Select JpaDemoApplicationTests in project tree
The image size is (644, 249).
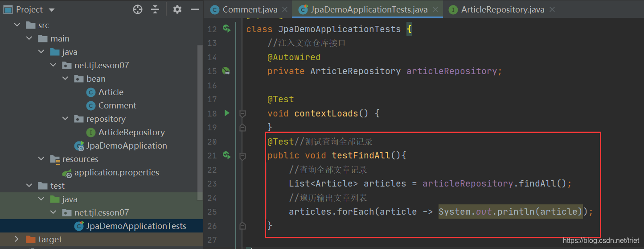click(x=136, y=226)
